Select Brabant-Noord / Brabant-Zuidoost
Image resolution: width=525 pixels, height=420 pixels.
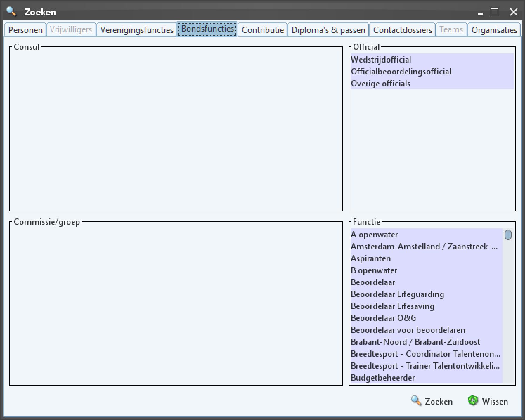coord(426,342)
